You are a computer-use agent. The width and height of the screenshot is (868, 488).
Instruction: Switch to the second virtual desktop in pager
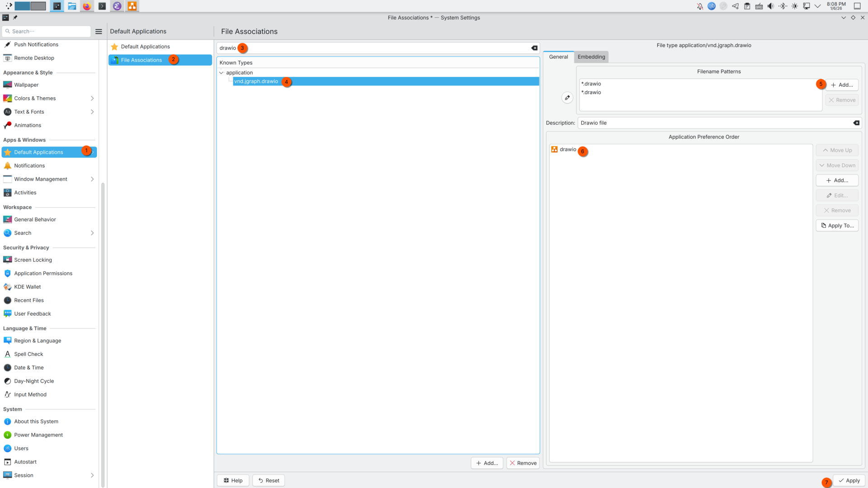pos(38,6)
